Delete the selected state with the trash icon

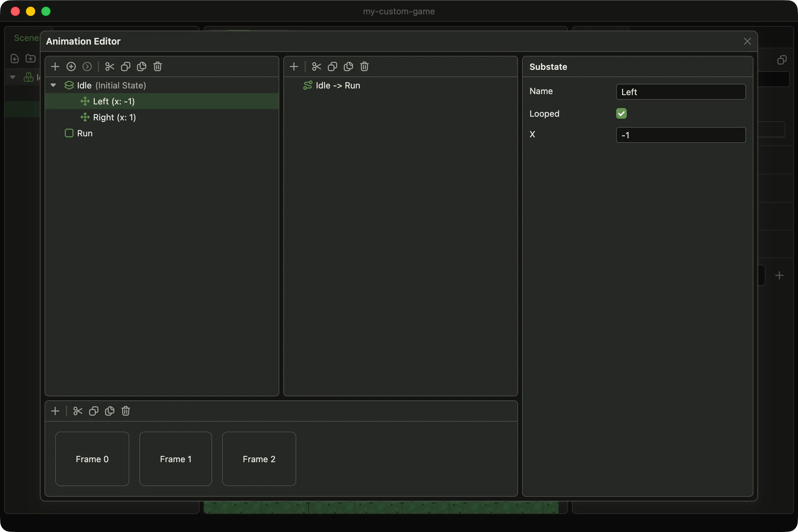coord(157,66)
